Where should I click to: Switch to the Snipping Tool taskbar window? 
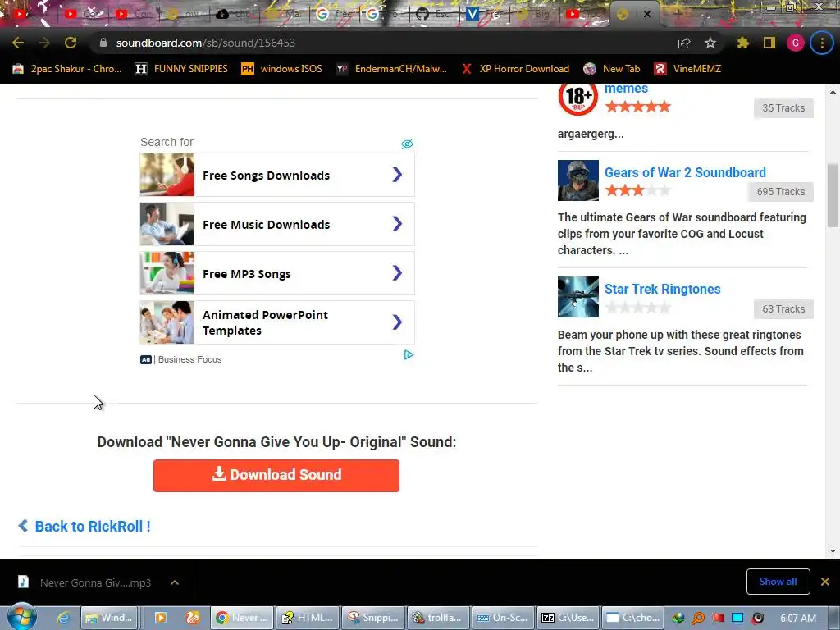point(373,618)
